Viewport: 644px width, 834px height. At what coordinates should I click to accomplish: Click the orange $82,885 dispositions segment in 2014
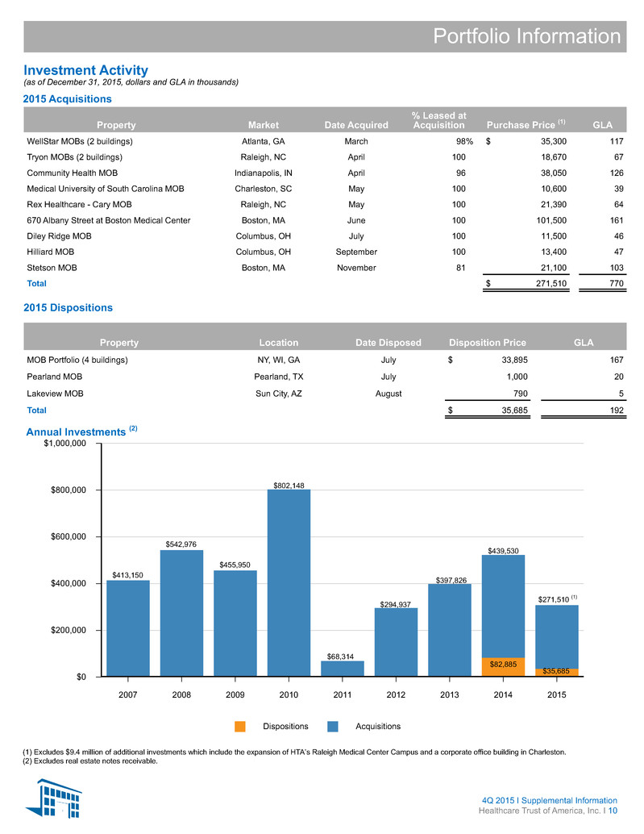pos(503,667)
